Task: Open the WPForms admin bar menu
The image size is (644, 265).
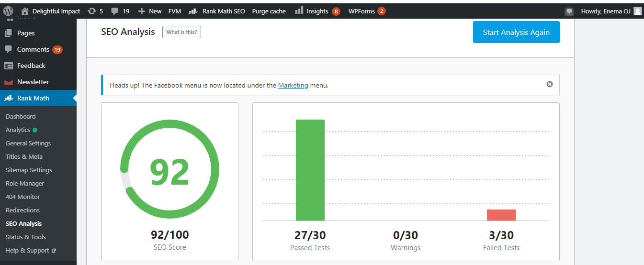Action: pyautogui.click(x=362, y=11)
